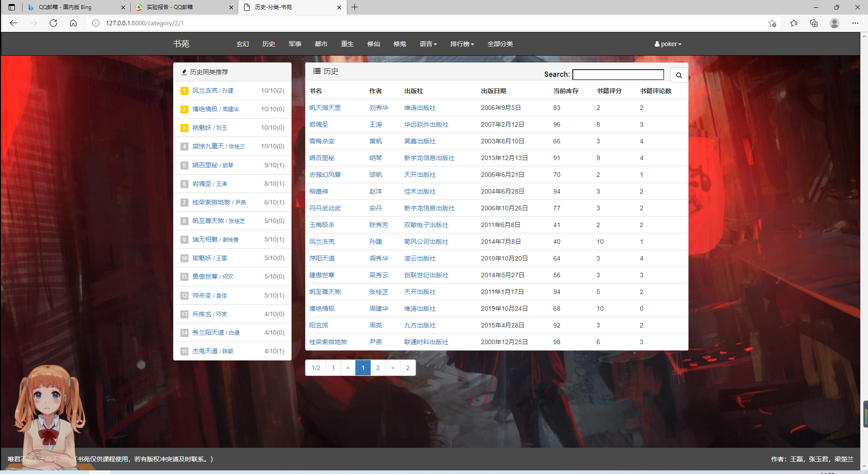This screenshot has height=474, width=868.
Task: Open tab actions menu icon
Action: pyautogui.click(x=12, y=7)
